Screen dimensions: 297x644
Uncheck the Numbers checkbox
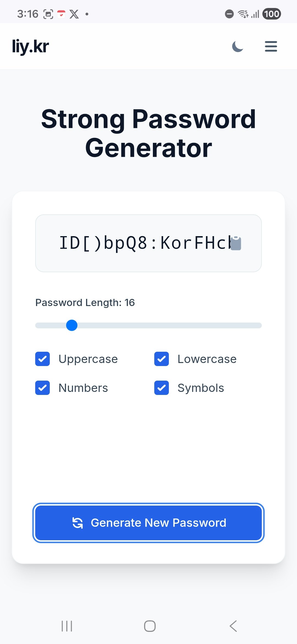pos(42,388)
